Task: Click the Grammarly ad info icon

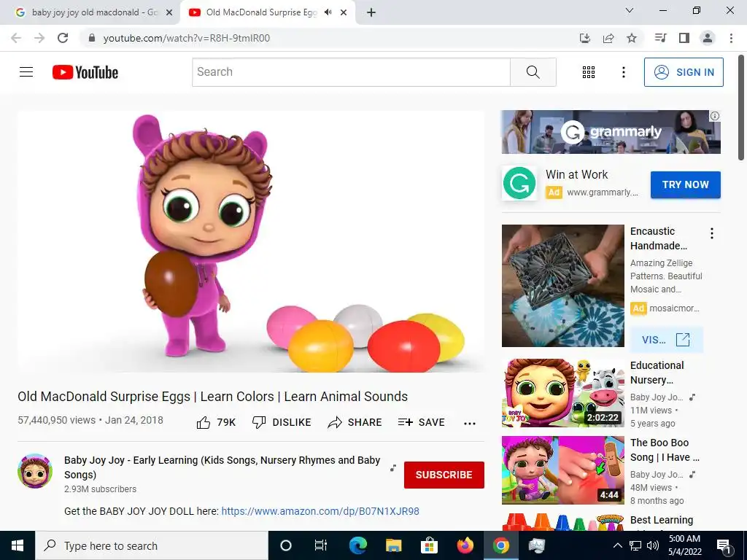Action: (715, 116)
